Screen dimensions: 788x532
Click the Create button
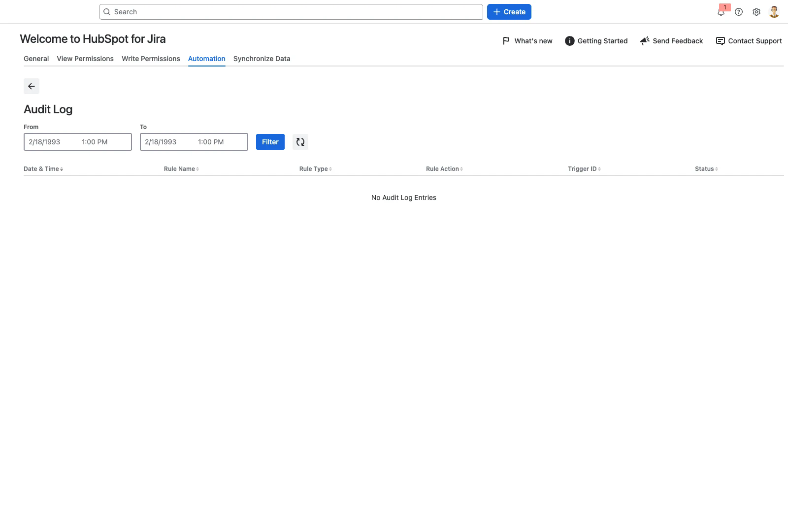coord(509,12)
